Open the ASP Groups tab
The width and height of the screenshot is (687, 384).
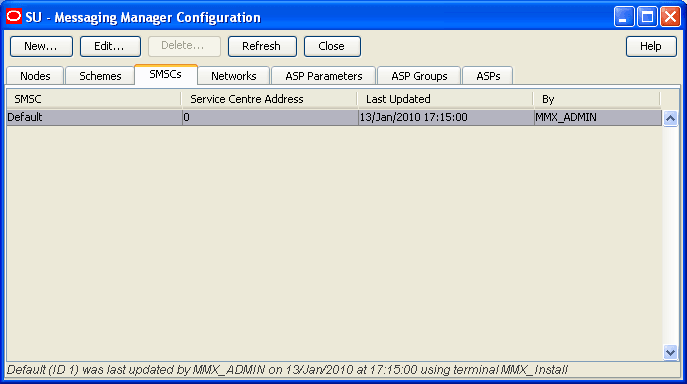pyautogui.click(x=419, y=76)
